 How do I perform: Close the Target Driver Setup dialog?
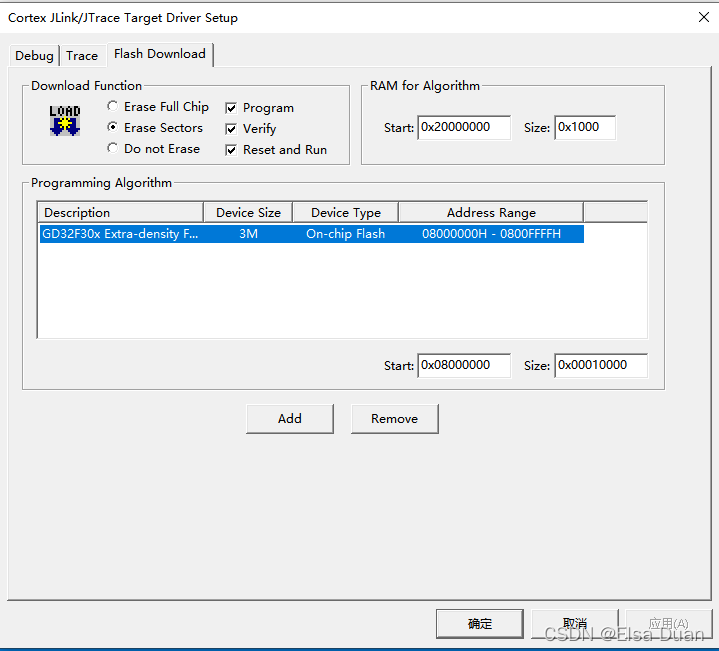(x=703, y=17)
